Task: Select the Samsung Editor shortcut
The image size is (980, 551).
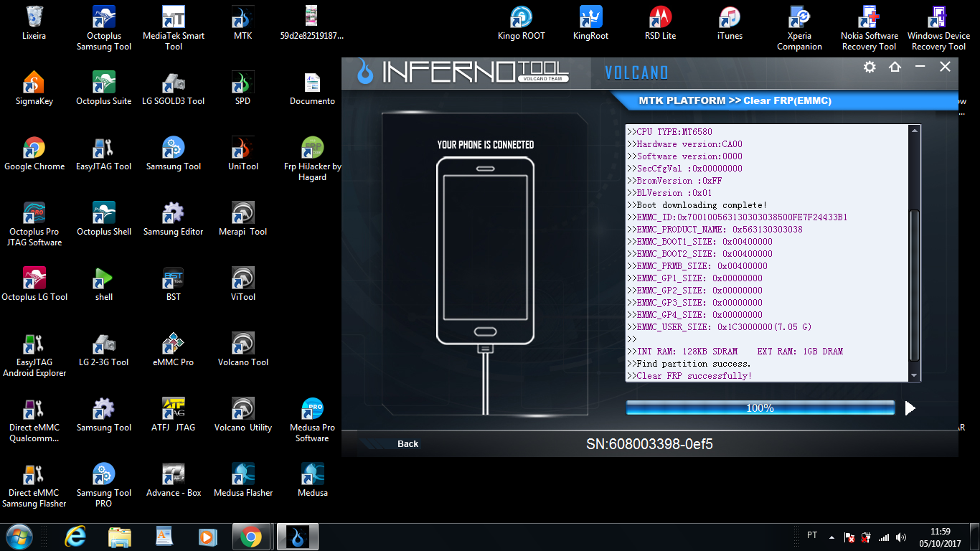Action: point(174,219)
